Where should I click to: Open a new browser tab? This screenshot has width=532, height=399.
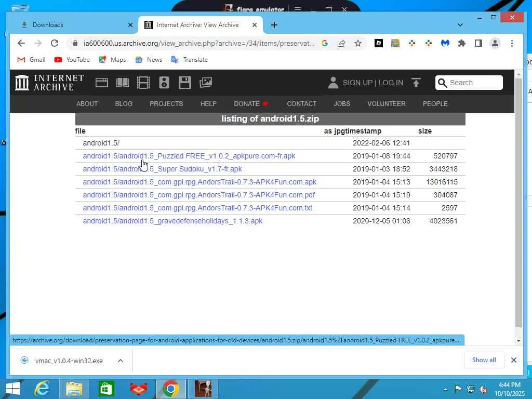274,25
